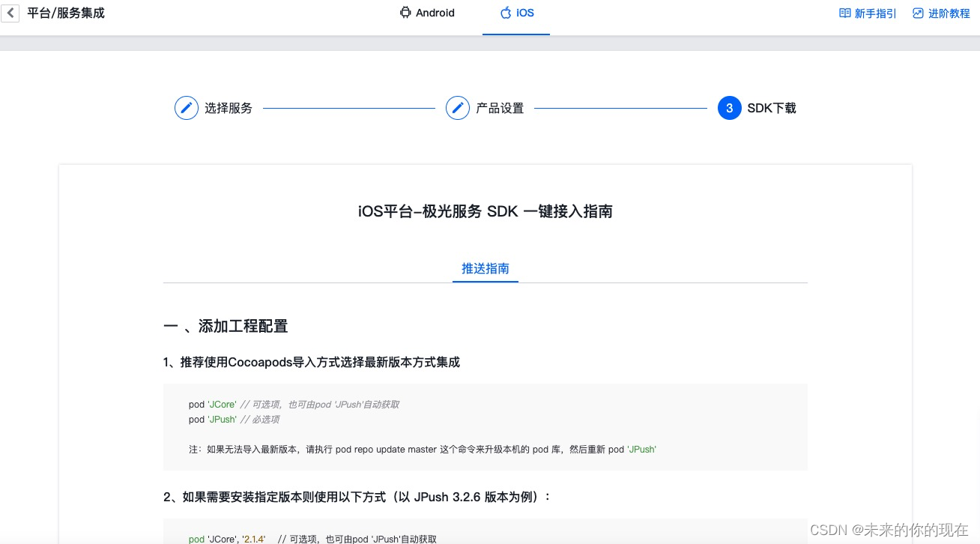Click the numbered circle 3 for SDK下载
This screenshot has width=980, height=544.
click(x=729, y=108)
